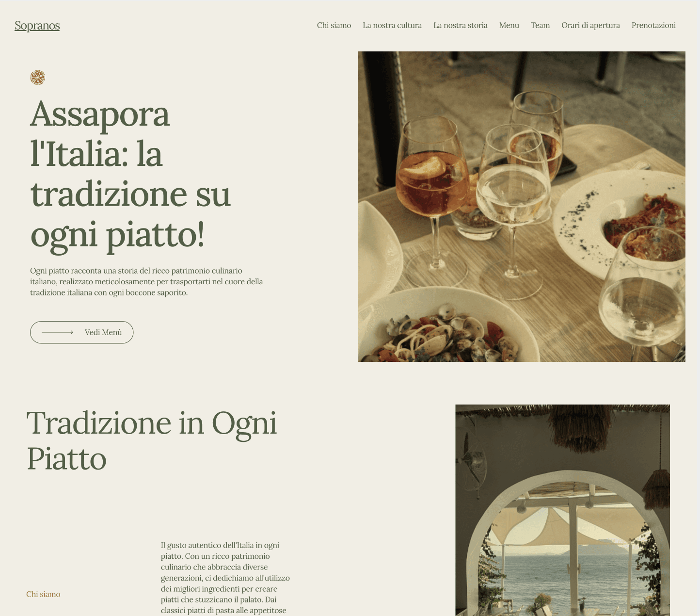Viewport: 700px width, 616px height.
Task: Open Orari di apertura nav link
Action: tap(590, 25)
